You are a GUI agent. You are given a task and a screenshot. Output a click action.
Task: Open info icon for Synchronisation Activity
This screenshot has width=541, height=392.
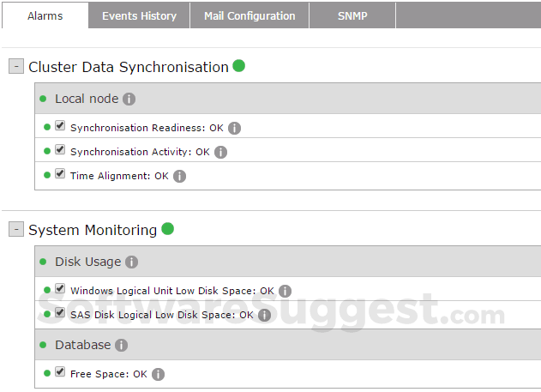220,152
